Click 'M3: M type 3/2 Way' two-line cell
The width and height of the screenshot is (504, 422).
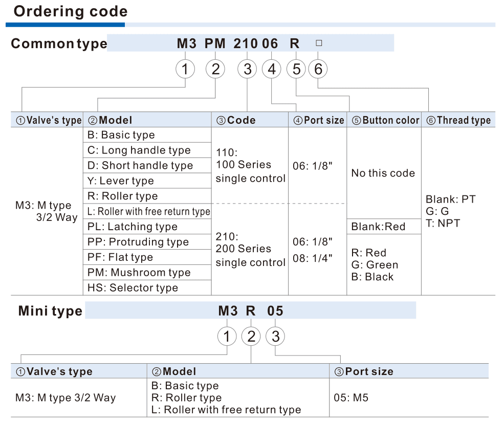coord(47,211)
